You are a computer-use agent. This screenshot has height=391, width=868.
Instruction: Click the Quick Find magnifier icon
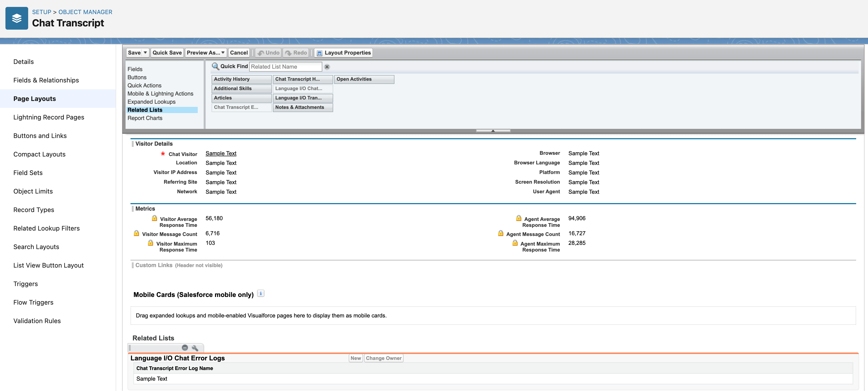(215, 66)
